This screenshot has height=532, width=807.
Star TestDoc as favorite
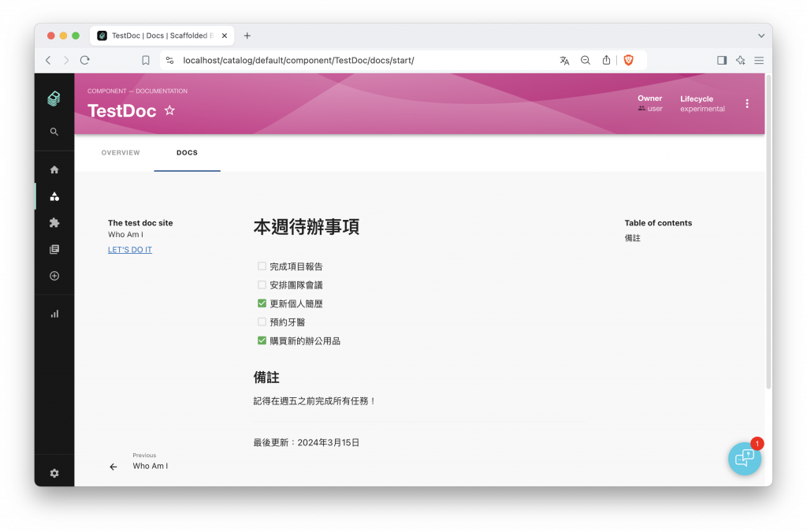pos(169,110)
